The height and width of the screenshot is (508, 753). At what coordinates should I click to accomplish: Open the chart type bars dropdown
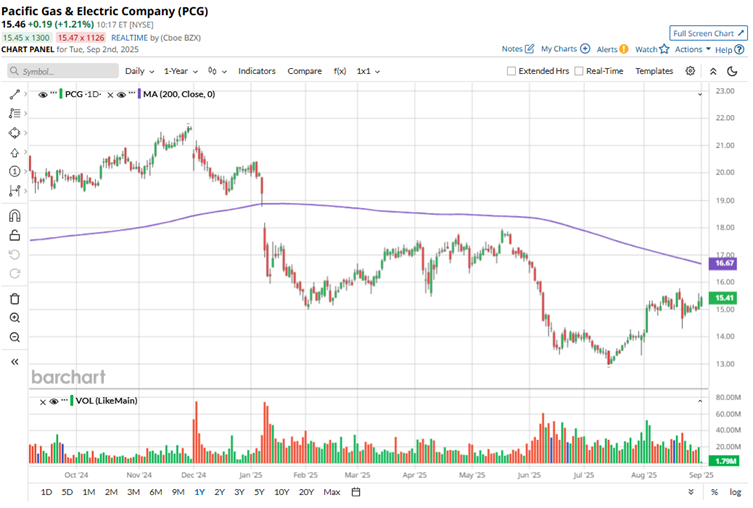(217, 71)
